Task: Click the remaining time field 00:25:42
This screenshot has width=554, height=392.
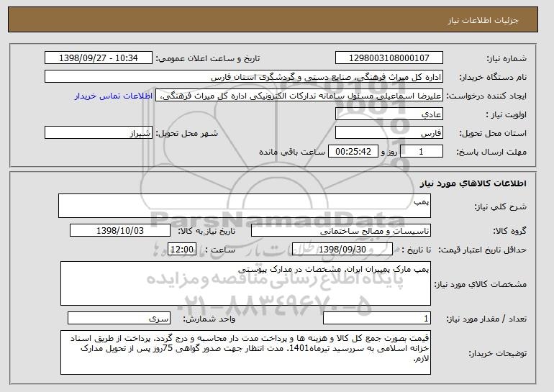Action: (353, 152)
